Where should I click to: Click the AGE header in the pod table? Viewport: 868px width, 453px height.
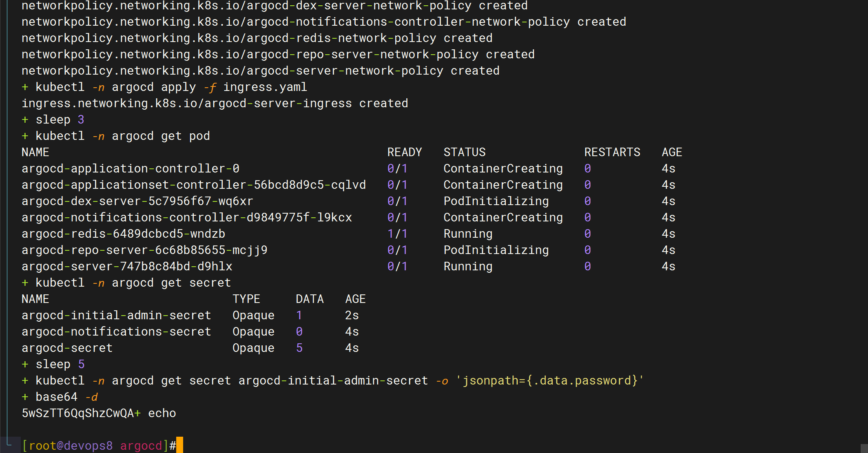pos(672,152)
